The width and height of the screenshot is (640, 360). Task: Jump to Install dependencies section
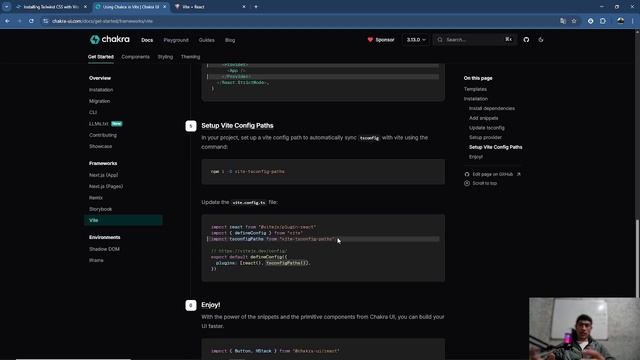coord(492,108)
